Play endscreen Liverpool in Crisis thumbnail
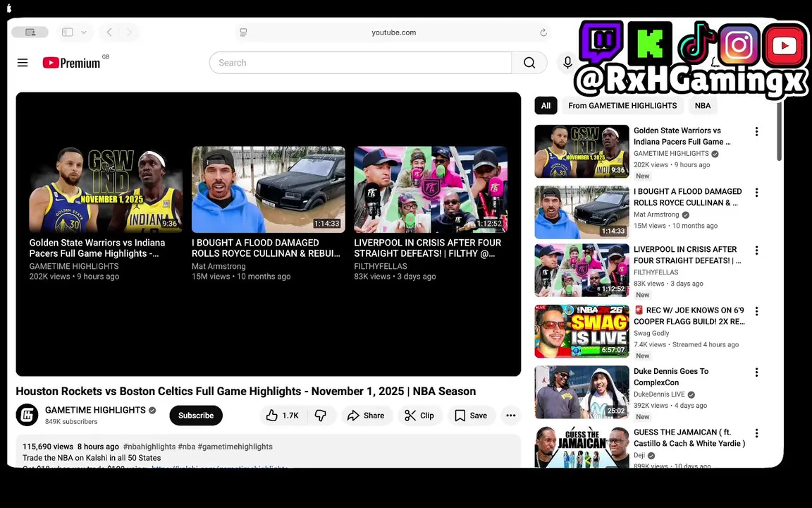The height and width of the screenshot is (508, 812). 431,189
